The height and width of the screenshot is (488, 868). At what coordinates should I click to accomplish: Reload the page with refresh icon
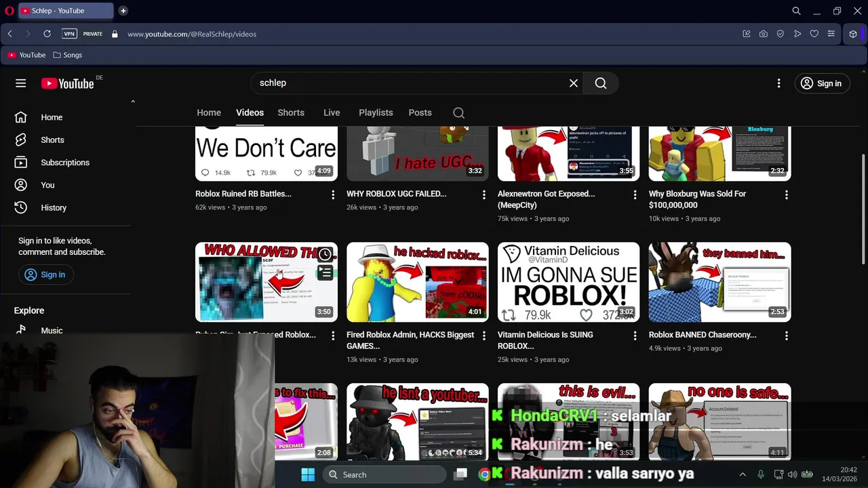coord(47,34)
